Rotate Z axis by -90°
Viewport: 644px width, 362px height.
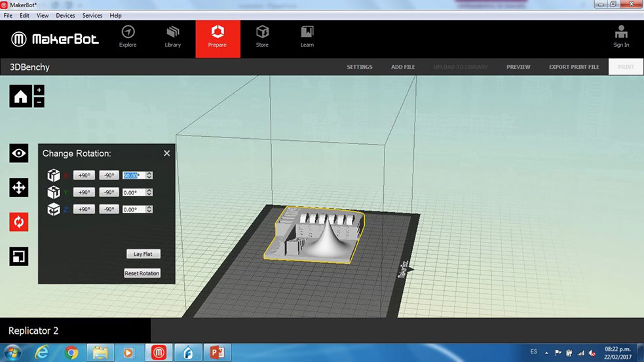[x=109, y=209]
